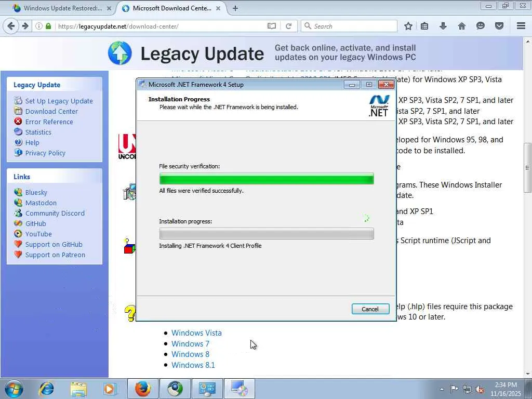This screenshot has height=399, width=532.
Task: Minimize the .NET Framework 4 Setup window
Action: [352, 85]
